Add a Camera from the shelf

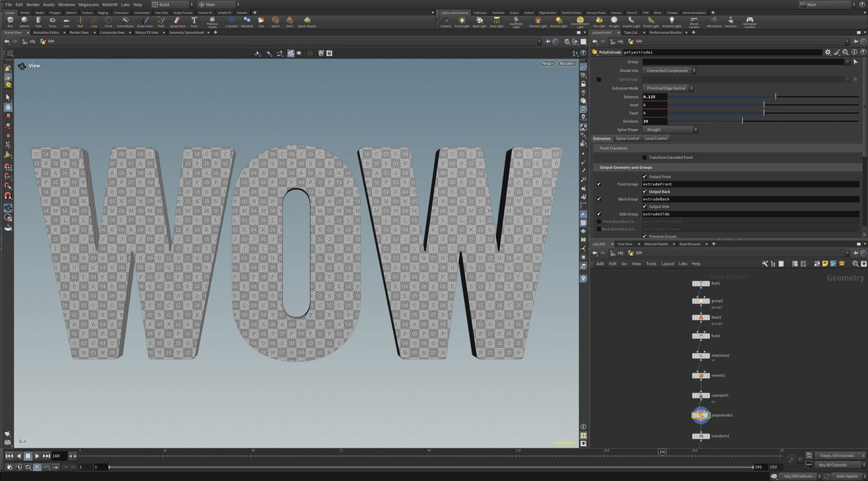coord(446,22)
